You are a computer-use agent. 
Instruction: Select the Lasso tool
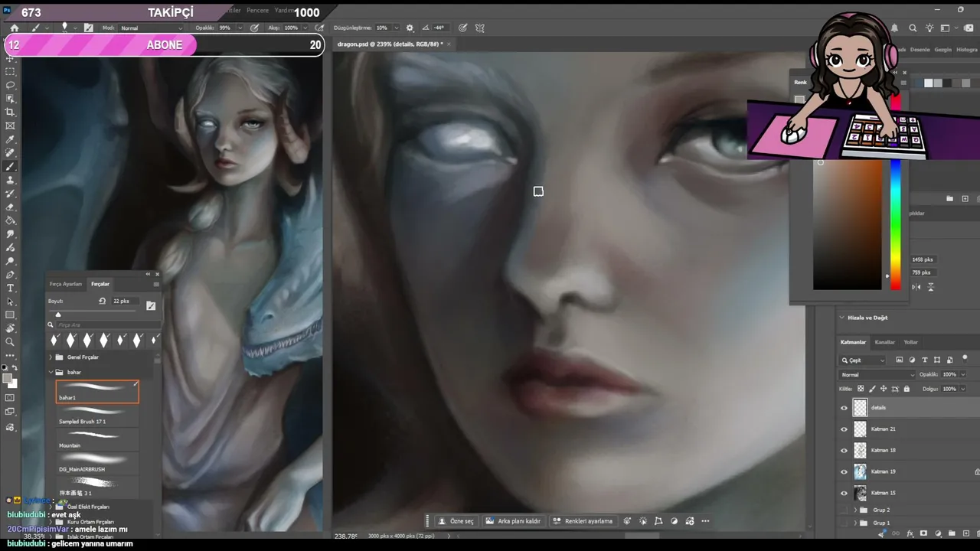10,85
